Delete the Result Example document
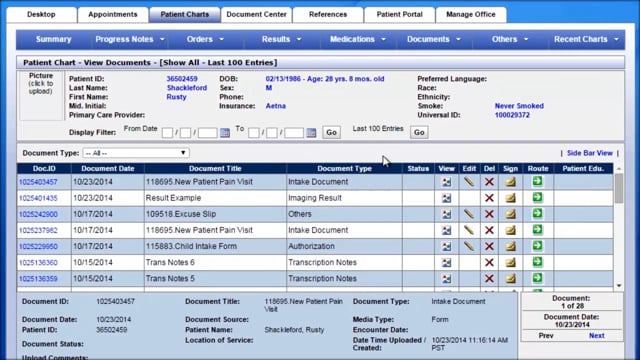Screen dimensions: 640x360 point(489,198)
